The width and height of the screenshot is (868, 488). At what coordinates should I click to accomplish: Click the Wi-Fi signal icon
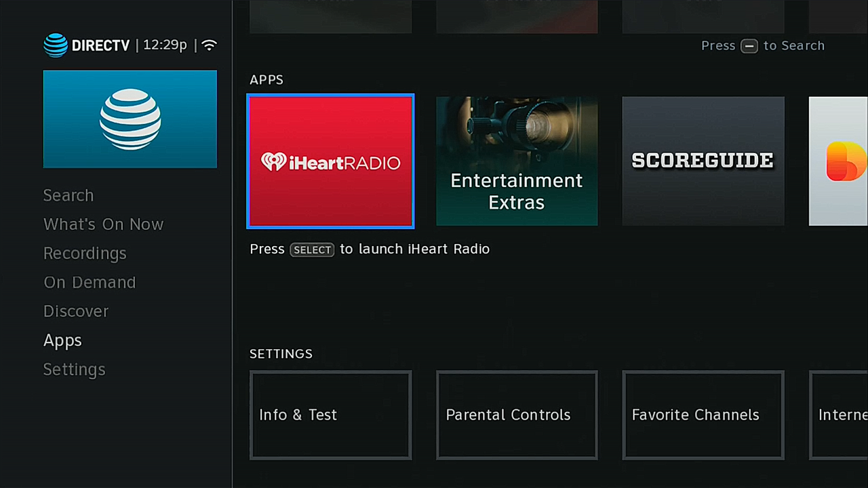point(209,45)
